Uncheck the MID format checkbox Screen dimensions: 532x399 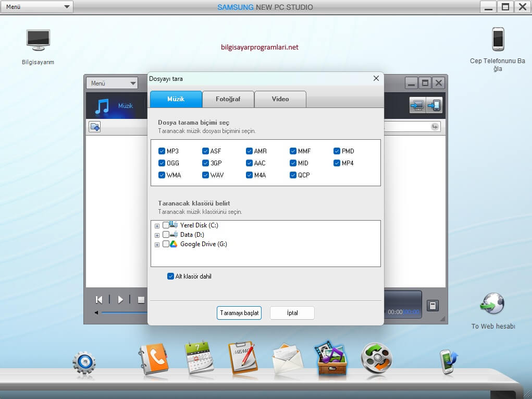[x=293, y=163]
